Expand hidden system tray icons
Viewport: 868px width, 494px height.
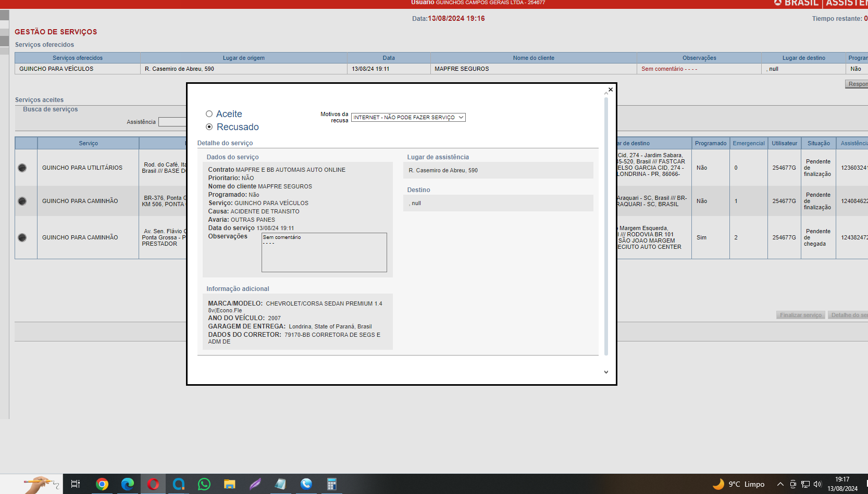[780, 484]
